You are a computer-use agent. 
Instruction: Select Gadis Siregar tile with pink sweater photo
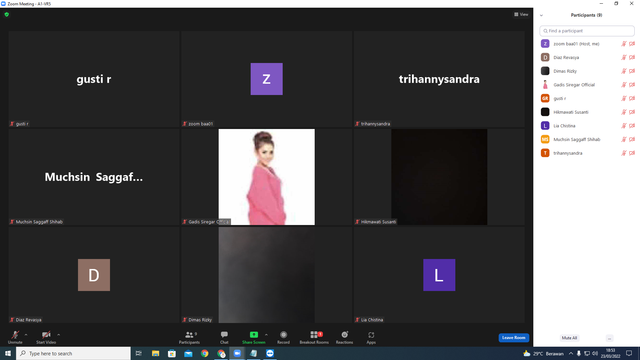pos(267,177)
